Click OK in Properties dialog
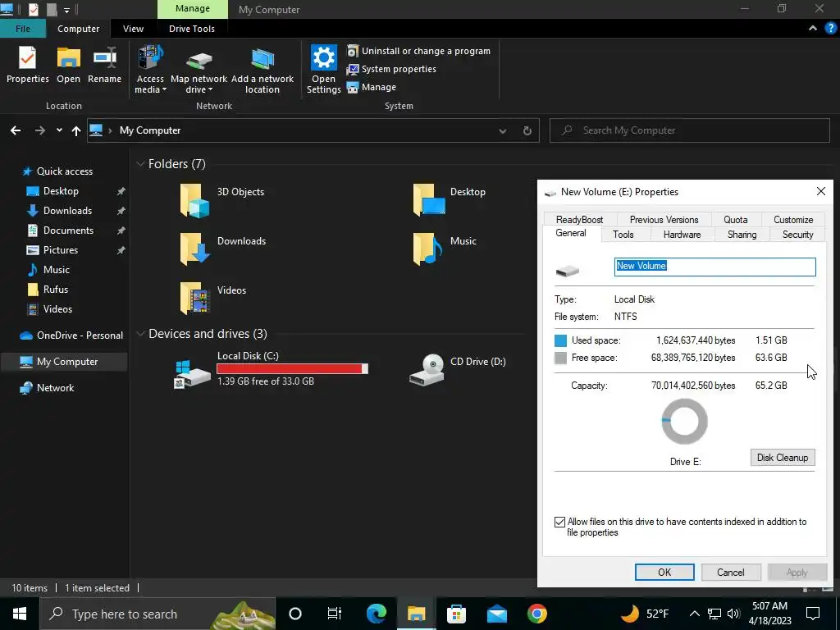840x630 pixels. point(664,572)
